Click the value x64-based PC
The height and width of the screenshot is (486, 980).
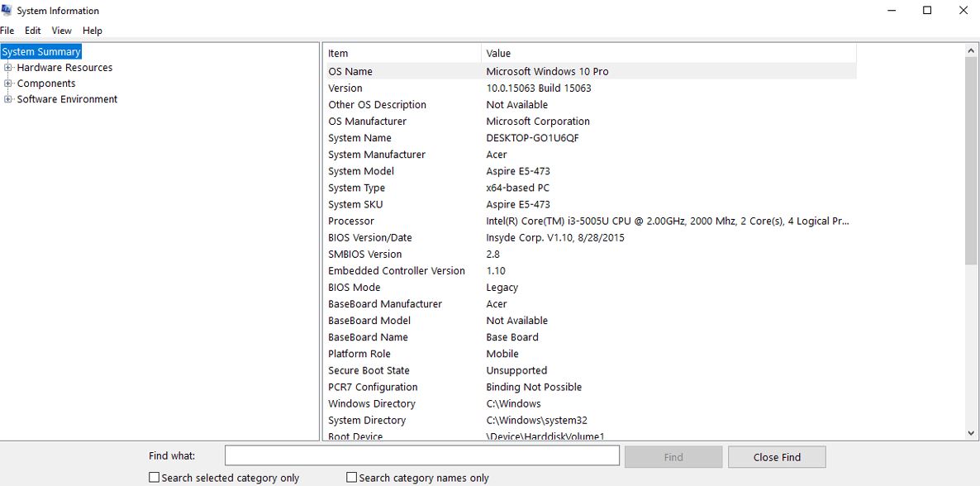517,188
